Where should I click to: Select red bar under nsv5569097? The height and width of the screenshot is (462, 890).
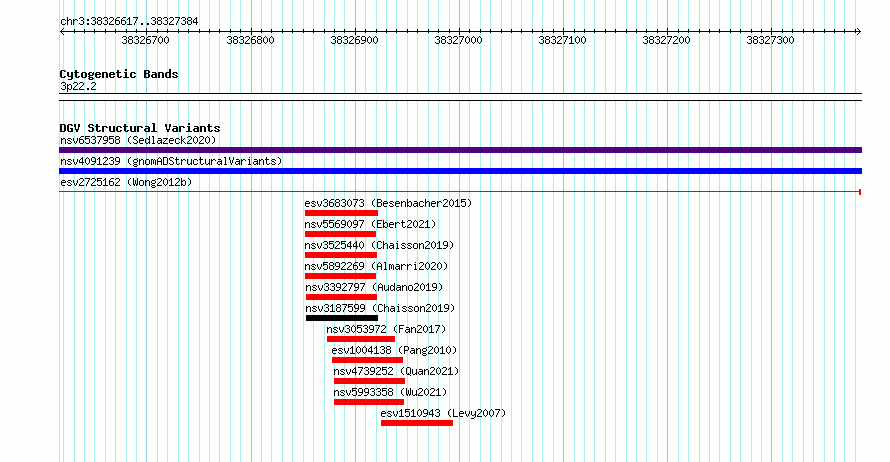point(340,234)
